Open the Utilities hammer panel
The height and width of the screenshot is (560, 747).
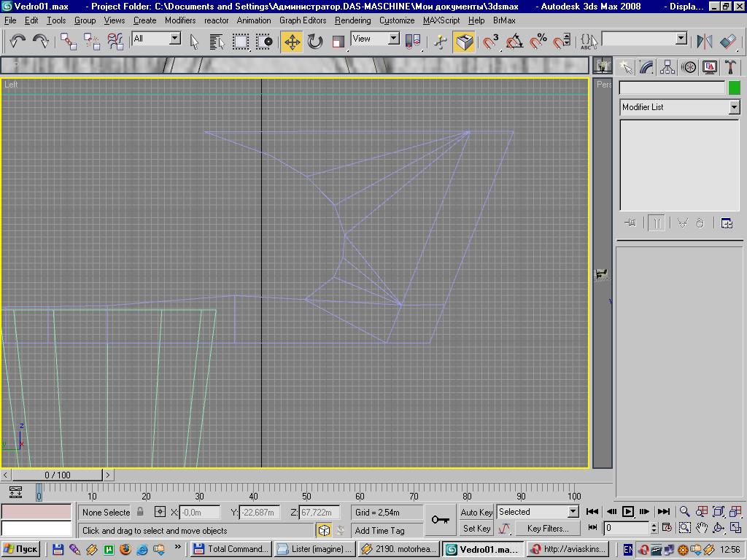[x=730, y=67]
